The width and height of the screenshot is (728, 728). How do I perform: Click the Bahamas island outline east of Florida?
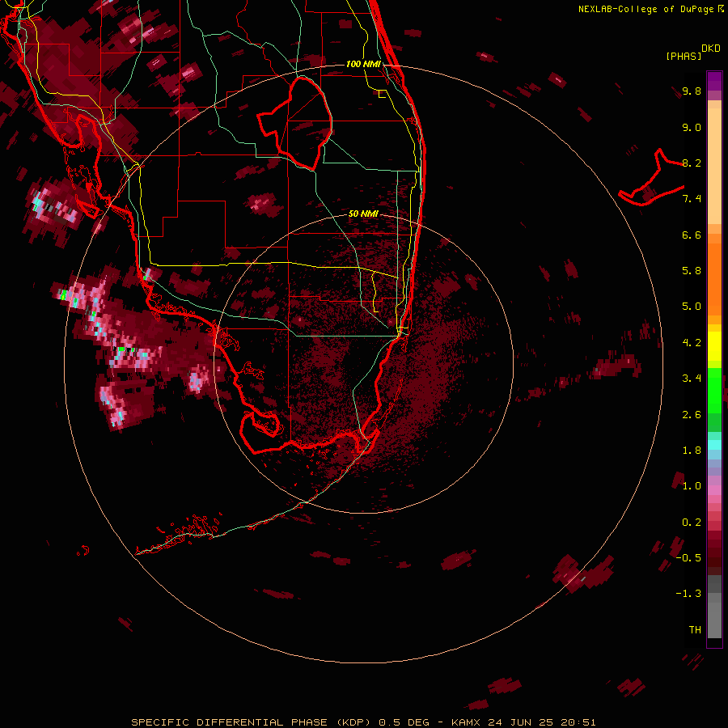(x=651, y=177)
